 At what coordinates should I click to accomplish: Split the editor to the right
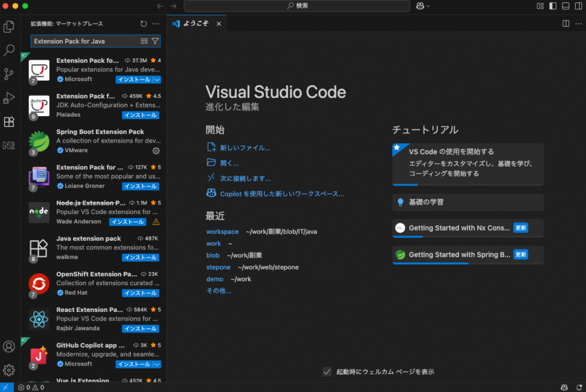pos(566,23)
